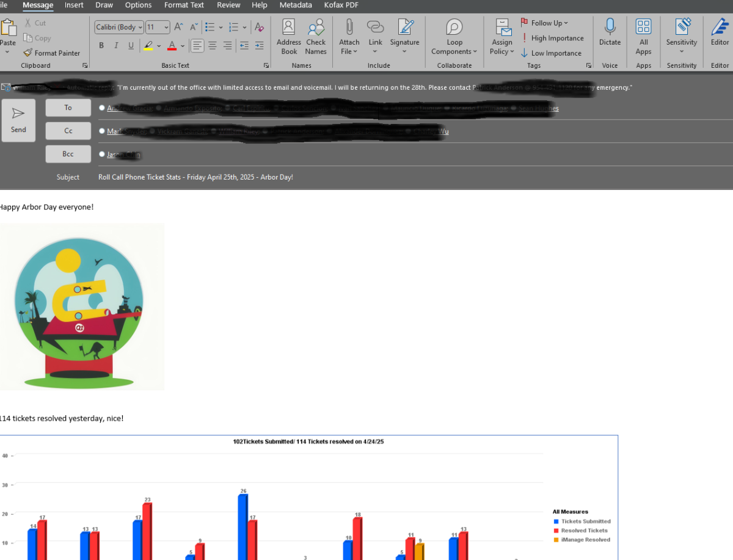733x560 pixels.
Task: Run Check Names on recipients
Action: tap(316, 37)
